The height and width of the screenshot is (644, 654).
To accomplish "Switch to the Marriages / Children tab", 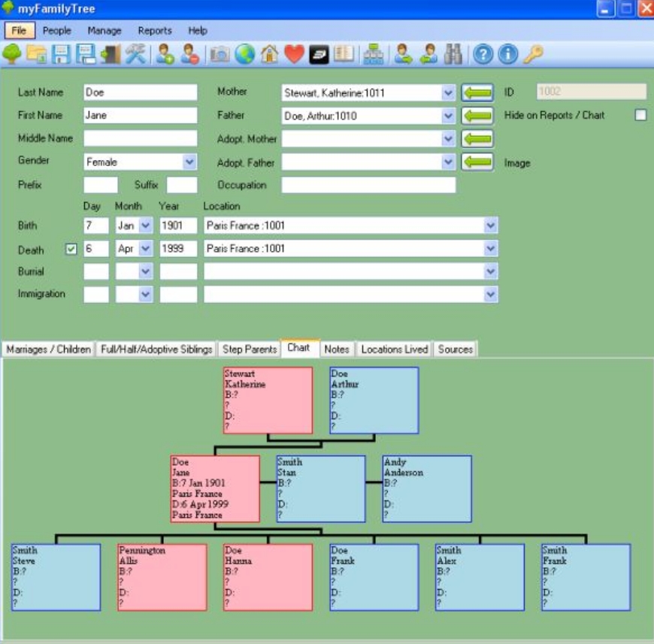I will 48,349.
